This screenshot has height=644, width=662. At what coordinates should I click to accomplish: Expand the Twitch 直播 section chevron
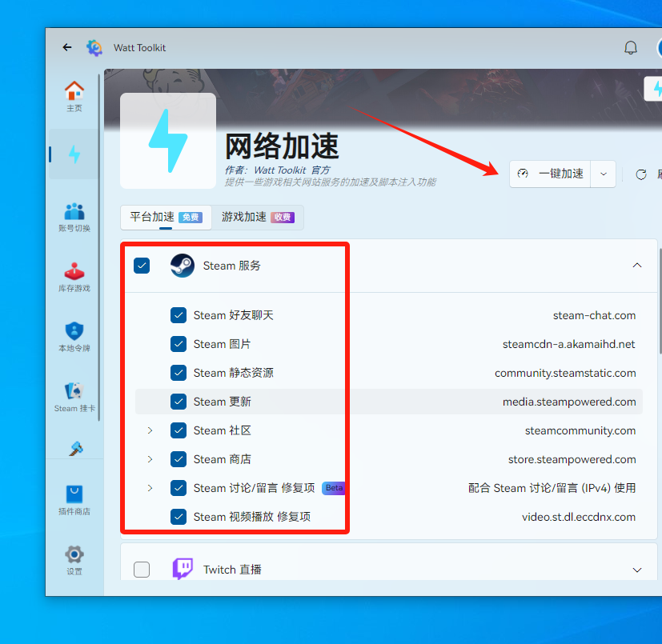pos(637,570)
